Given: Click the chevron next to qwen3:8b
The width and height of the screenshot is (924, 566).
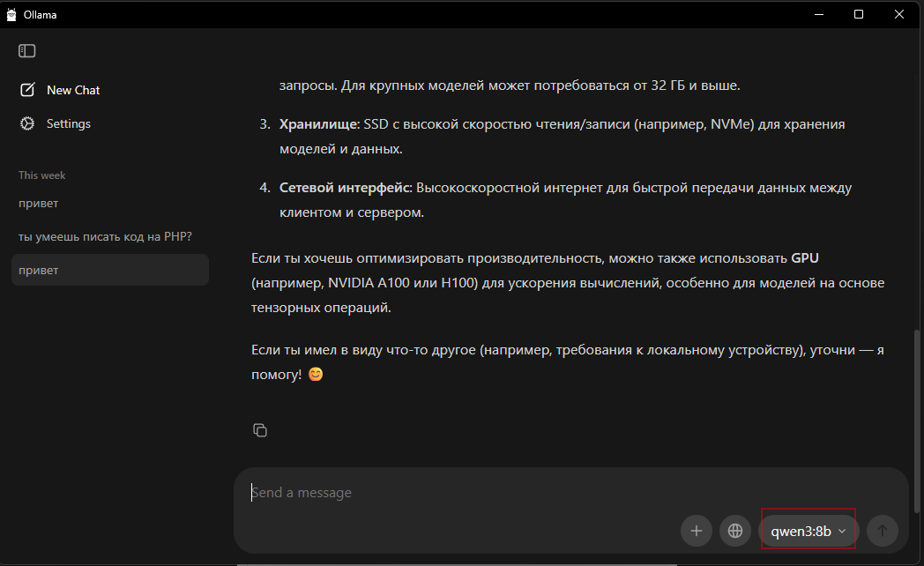Looking at the screenshot, I should 842,531.
